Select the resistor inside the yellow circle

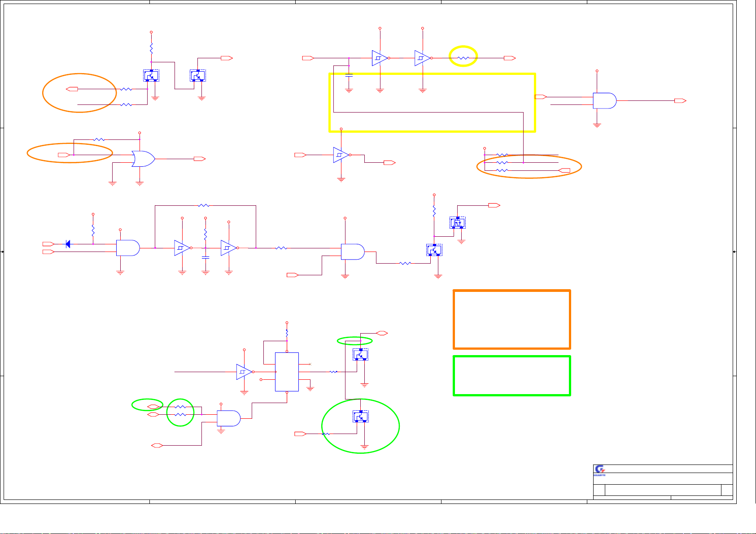coord(463,58)
